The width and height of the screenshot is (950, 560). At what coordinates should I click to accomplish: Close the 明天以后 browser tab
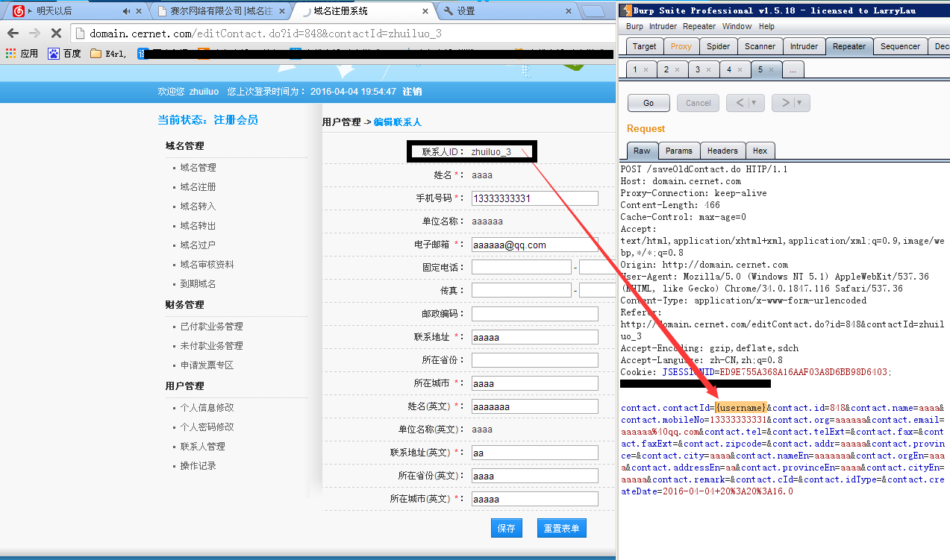pyautogui.click(x=140, y=11)
